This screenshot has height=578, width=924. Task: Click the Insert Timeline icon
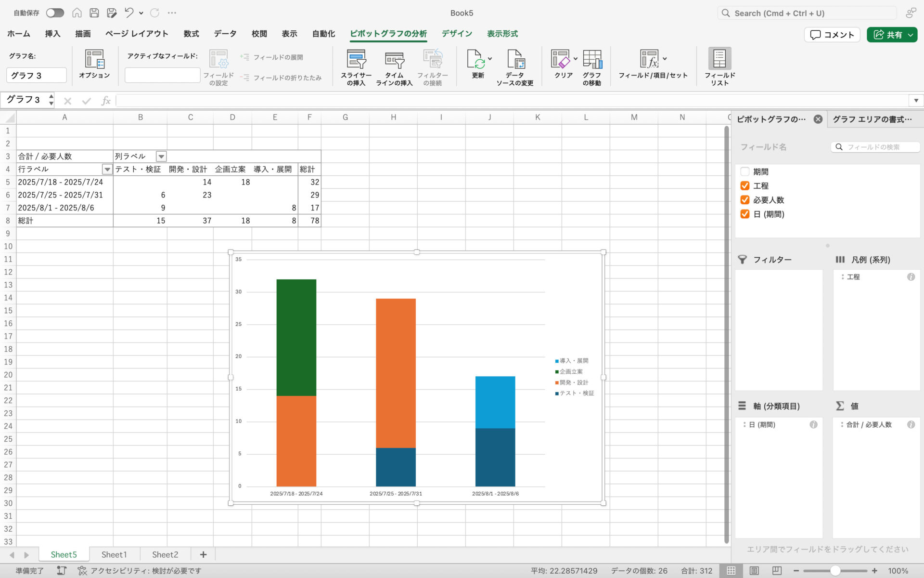394,60
